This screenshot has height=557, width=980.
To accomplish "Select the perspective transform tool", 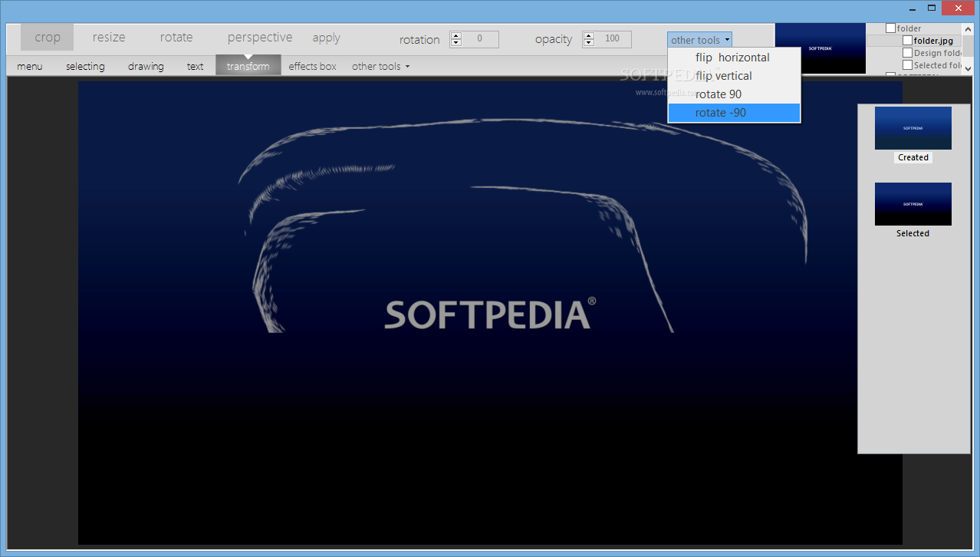I will tap(259, 38).
